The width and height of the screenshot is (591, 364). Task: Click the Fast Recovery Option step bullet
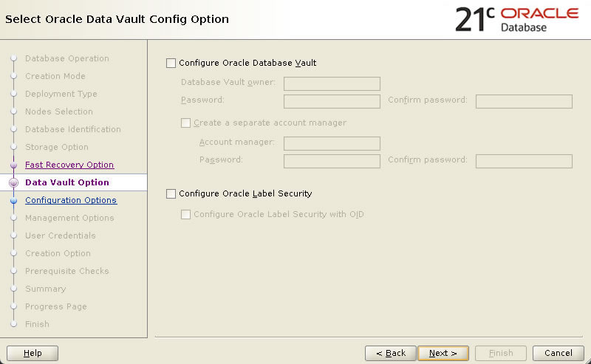pyautogui.click(x=14, y=165)
